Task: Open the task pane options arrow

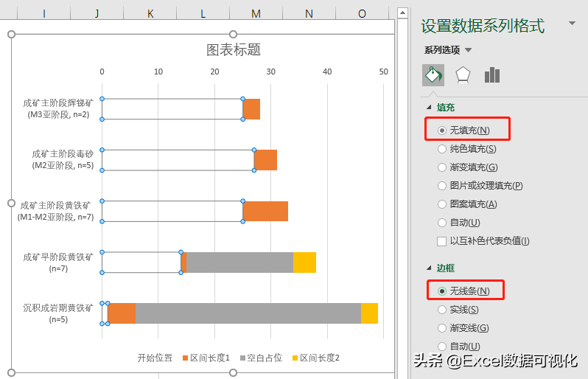Action: 572,24
